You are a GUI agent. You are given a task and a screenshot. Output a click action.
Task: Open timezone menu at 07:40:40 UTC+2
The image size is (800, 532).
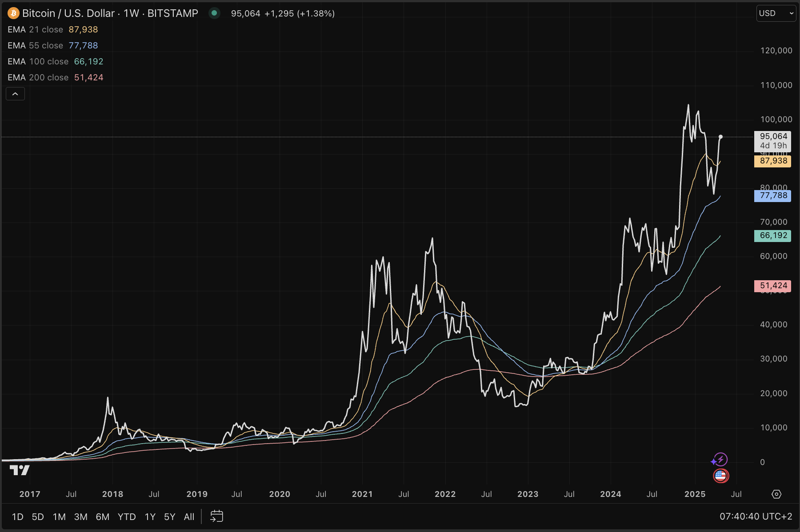[756, 516]
